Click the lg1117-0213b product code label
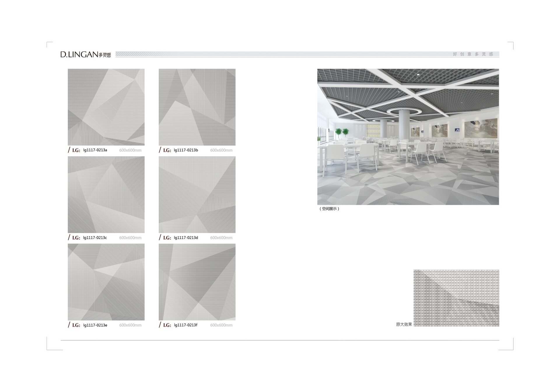The image size is (560, 392). point(186,150)
